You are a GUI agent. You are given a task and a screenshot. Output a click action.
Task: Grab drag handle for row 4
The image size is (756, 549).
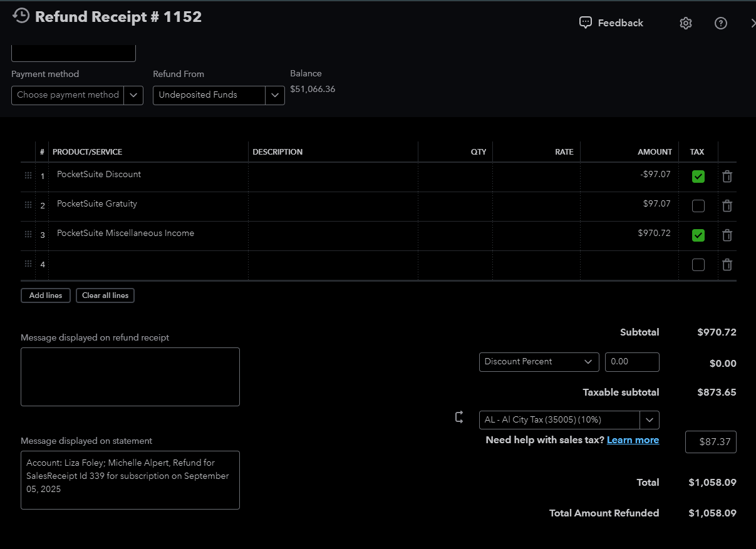pyautogui.click(x=28, y=264)
